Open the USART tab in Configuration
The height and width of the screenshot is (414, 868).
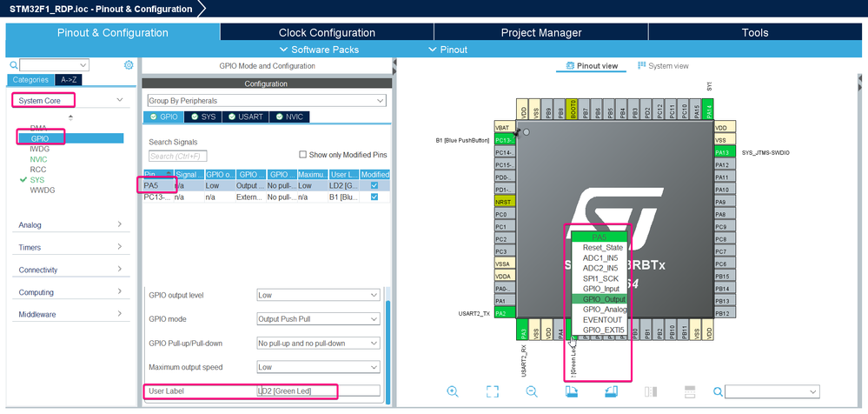246,117
